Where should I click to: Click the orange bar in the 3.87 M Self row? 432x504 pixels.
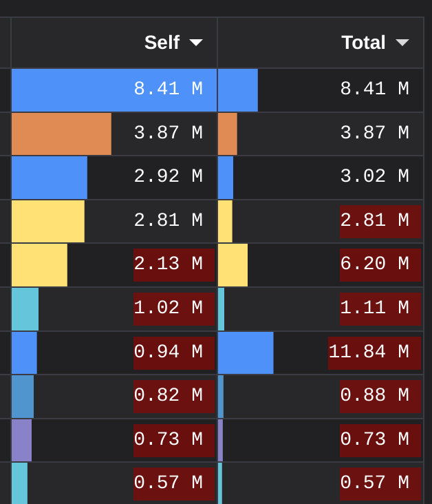(x=62, y=134)
